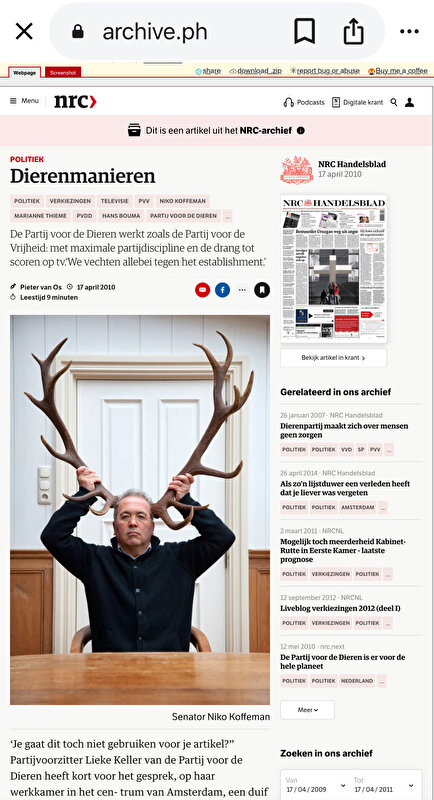Open the Van date dropdown

coord(315,786)
